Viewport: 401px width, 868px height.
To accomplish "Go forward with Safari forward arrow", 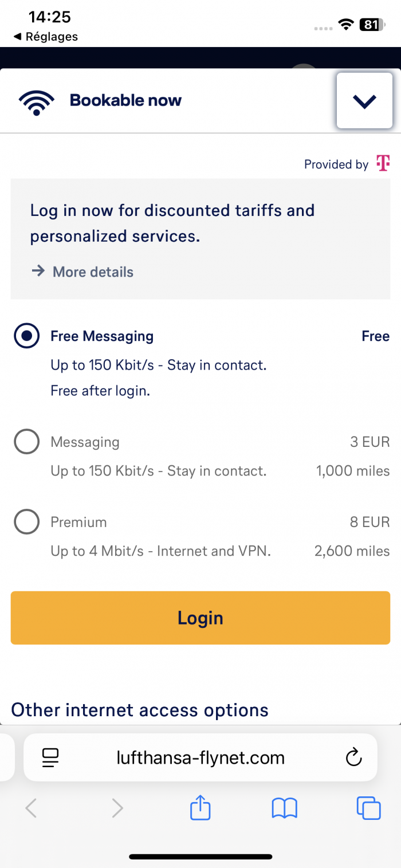I will tap(117, 808).
